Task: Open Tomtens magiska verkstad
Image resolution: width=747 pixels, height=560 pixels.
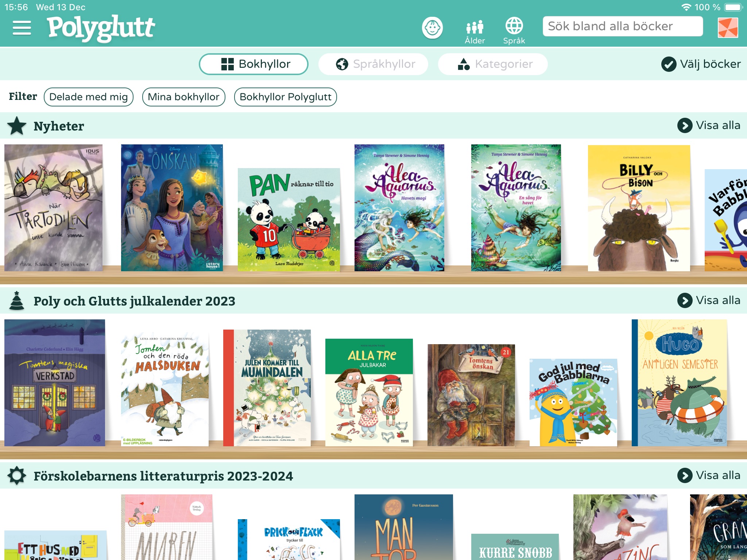Action: click(x=55, y=383)
